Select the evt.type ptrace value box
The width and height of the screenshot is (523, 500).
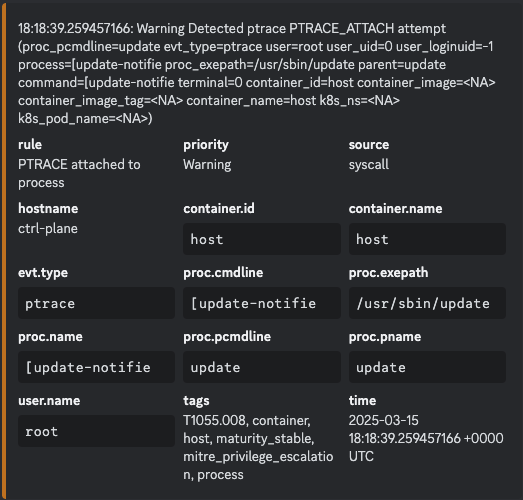coord(96,303)
